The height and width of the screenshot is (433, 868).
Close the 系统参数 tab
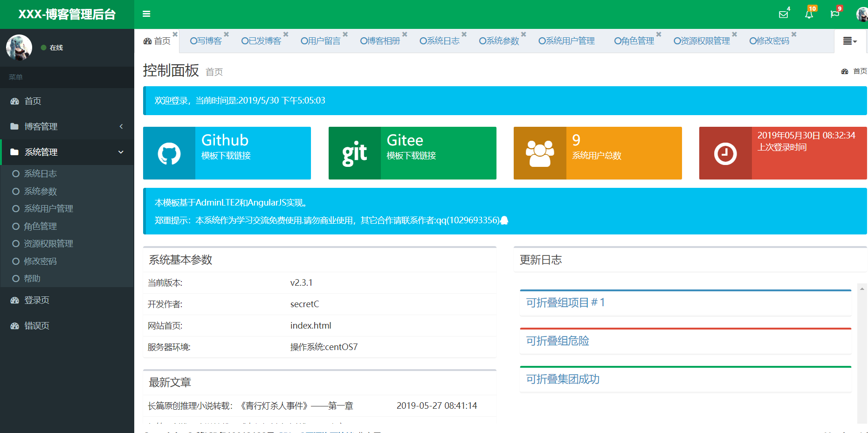point(524,34)
